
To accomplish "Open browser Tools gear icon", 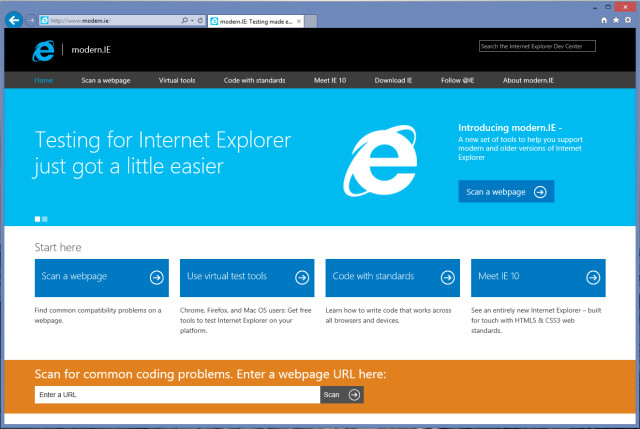I will 628,20.
